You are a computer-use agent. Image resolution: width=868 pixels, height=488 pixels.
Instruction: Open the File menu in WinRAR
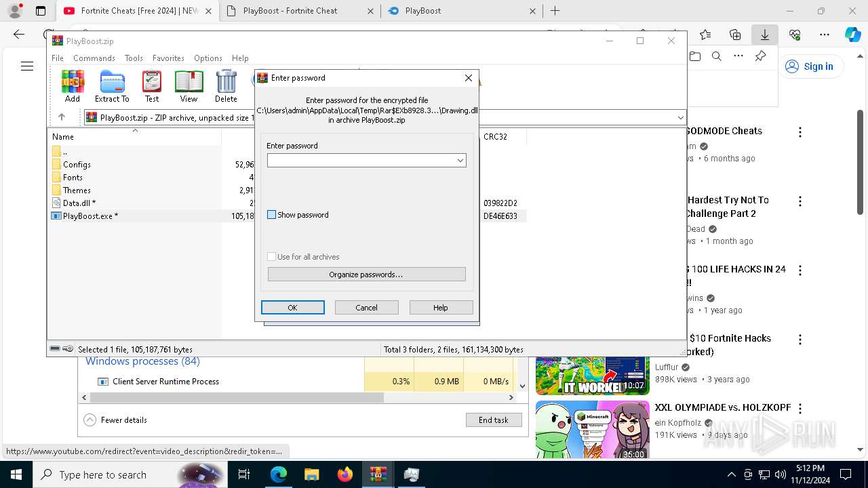click(58, 58)
